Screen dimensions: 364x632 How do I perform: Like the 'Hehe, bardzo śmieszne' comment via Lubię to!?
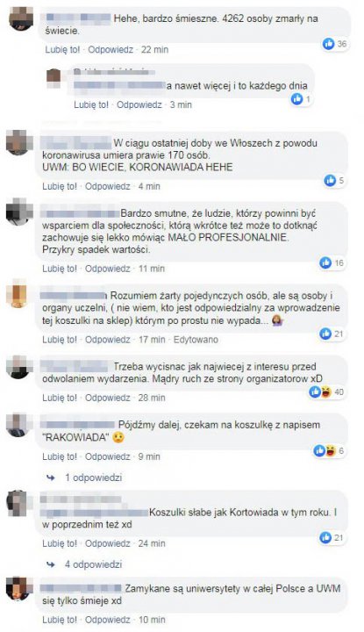[x=62, y=49]
